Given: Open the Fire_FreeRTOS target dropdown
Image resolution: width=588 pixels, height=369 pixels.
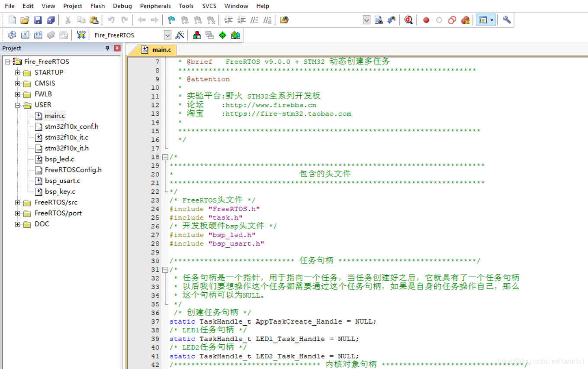Looking at the screenshot, I should [x=167, y=35].
